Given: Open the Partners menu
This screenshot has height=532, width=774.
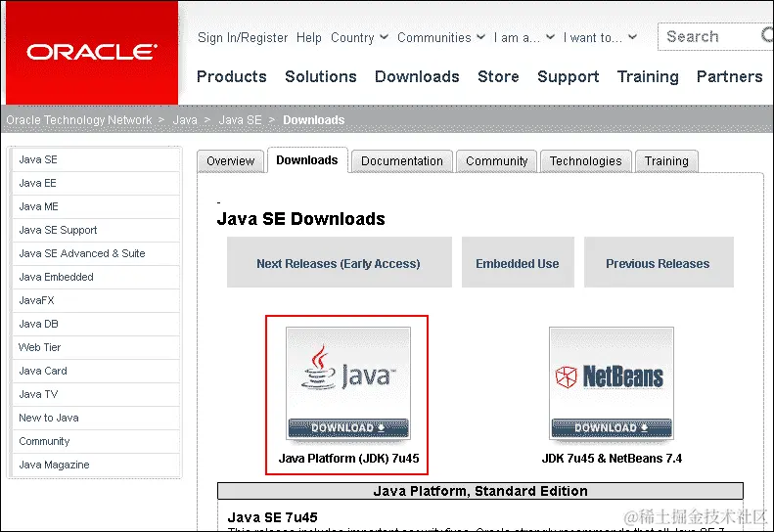Looking at the screenshot, I should [730, 76].
